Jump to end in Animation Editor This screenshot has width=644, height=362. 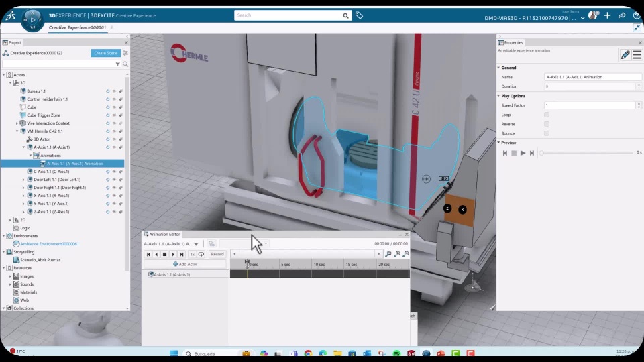(x=182, y=255)
